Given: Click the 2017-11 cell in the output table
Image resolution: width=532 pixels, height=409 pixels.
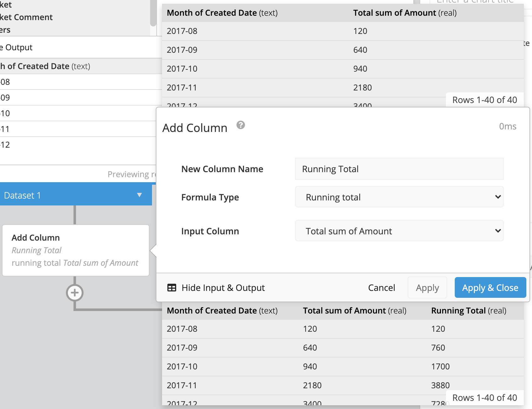Looking at the screenshot, I should pyautogui.click(x=182, y=385).
